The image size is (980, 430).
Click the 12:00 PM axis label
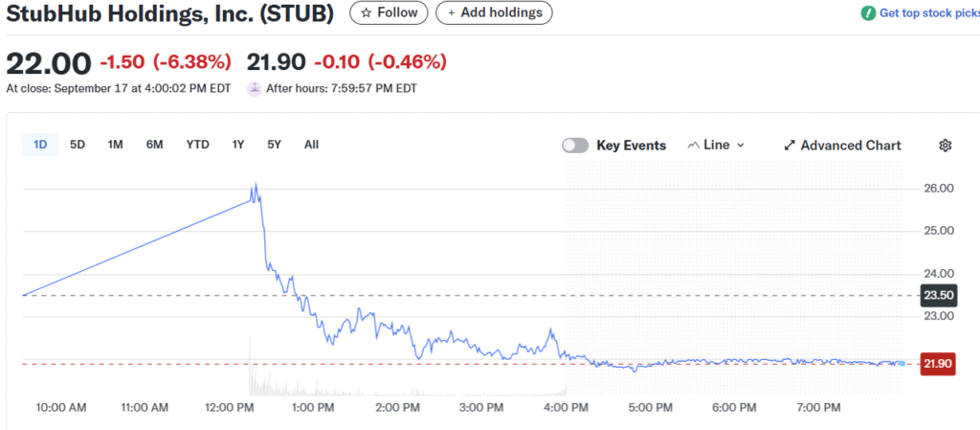[230, 408]
